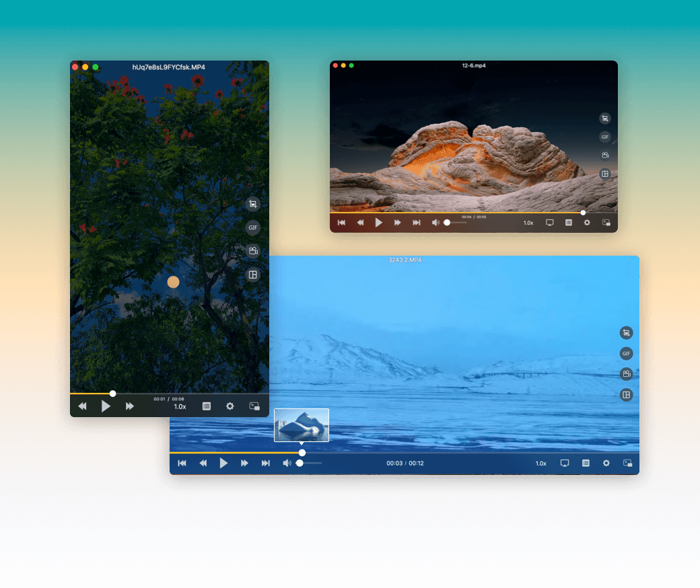Screen dimensions: 700x588
Task: Open the GIF maker on the tree video
Action: click(252, 227)
